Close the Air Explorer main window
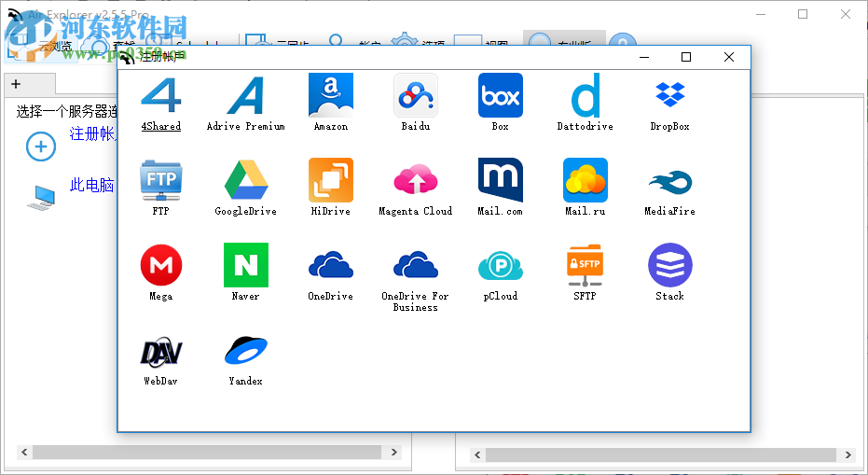 pos(846,14)
